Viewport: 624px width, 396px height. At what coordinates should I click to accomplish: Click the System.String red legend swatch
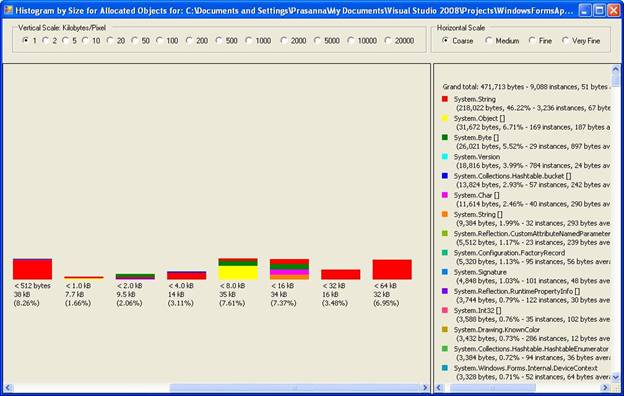[445, 99]
